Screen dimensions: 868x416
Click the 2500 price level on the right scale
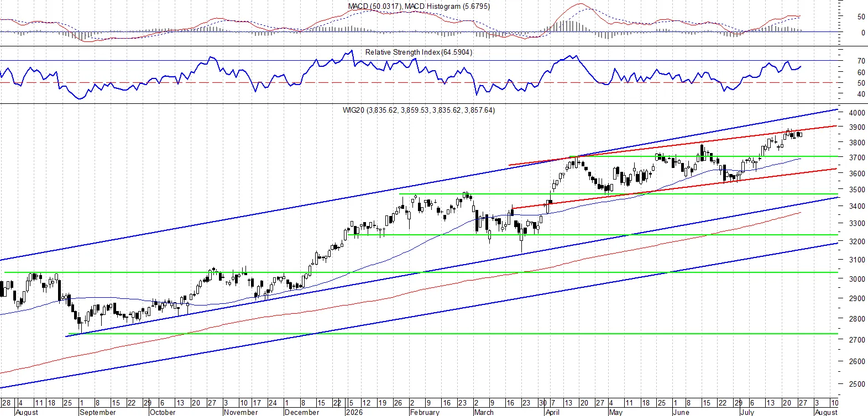point(857,384)
